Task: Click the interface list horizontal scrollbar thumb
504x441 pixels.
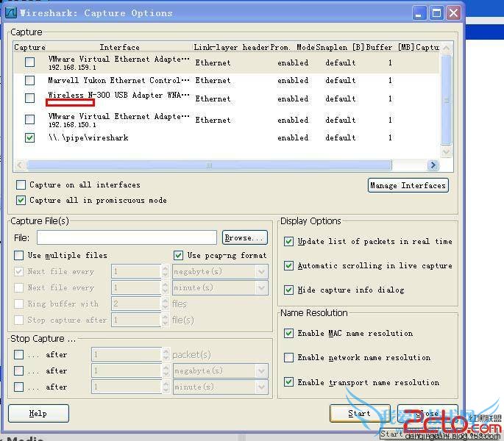Action: click(209, 165)
